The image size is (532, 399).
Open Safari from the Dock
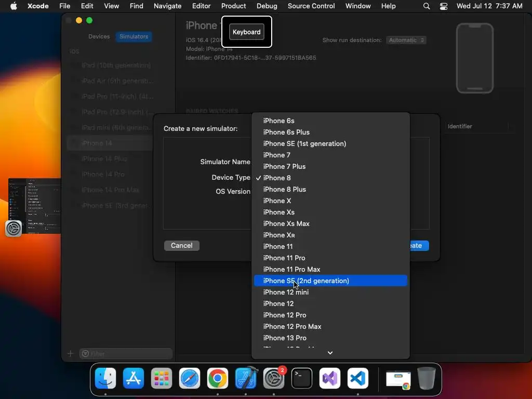[x=189, y=378]
